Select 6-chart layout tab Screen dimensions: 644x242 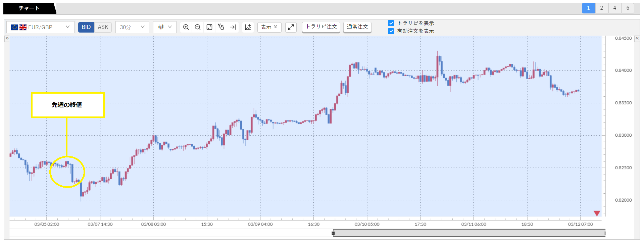click(x=628, y=8)
